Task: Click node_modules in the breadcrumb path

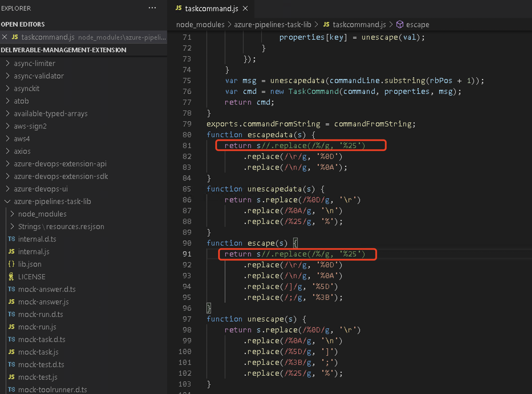Action: [200, 25]
